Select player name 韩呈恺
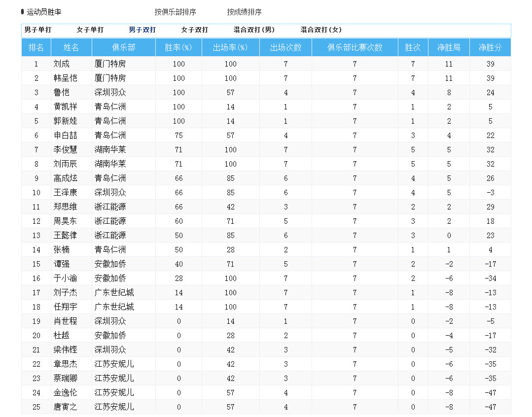Image resolution: width=532 pixels, height=417 pixels. (65, 78)
